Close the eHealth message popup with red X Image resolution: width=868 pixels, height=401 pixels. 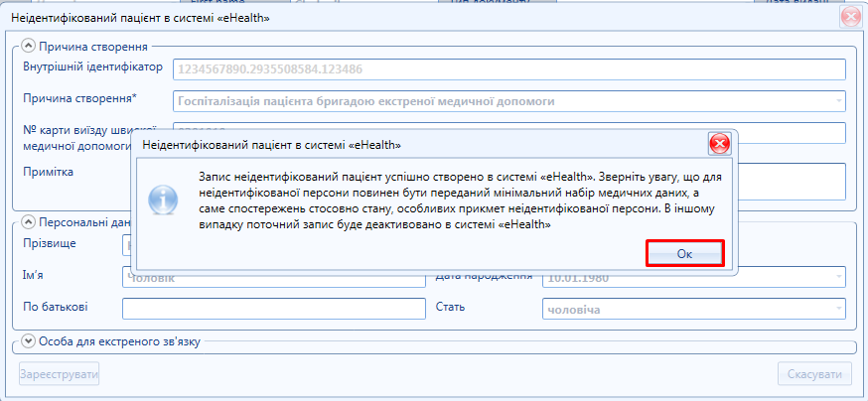click(719, 145)
